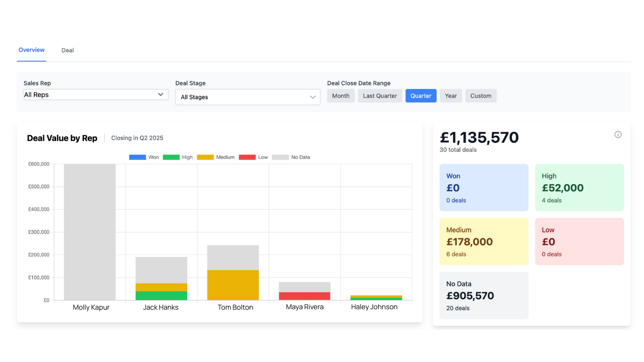Click Tom Bolton's yellow Medium bar segment
Image resolution: width=644 pixels, height=362 pixels.
tap(233, 285)
